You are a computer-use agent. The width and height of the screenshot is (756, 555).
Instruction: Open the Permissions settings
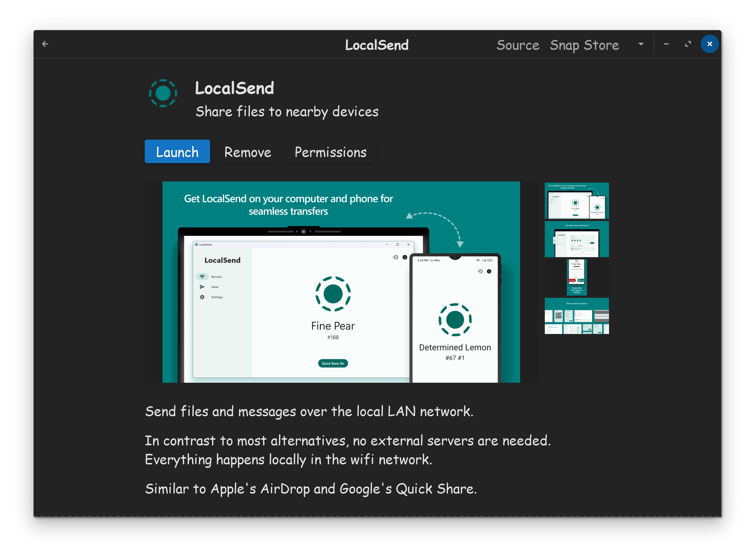coord(330,152)
